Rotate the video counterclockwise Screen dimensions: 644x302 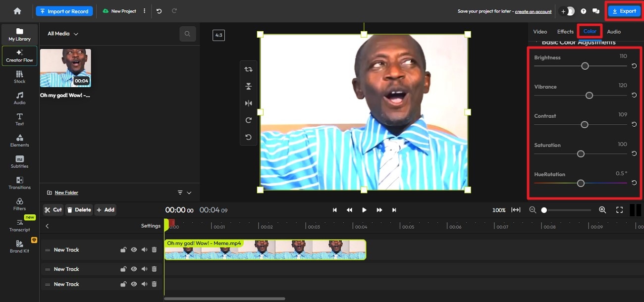tap(248, 137)
